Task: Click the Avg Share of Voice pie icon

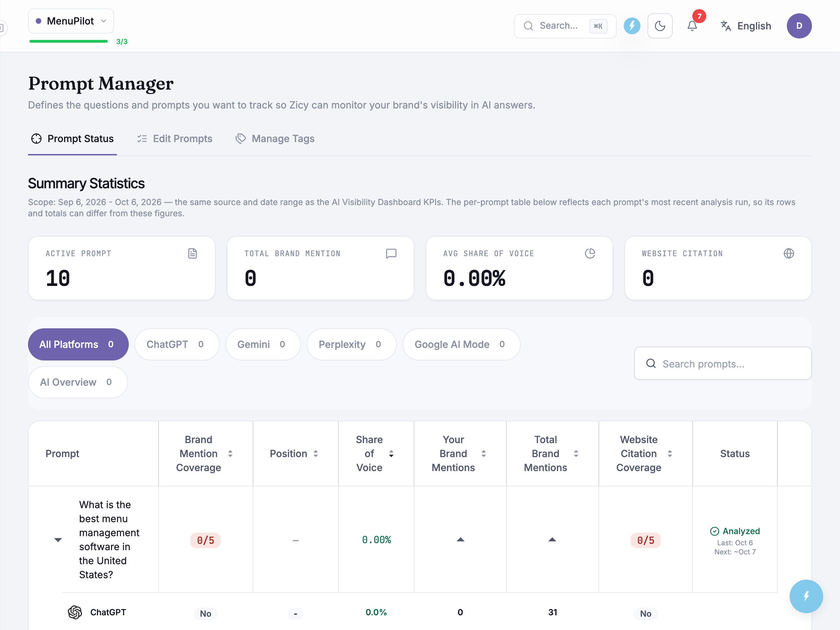Action: point(590,253)
